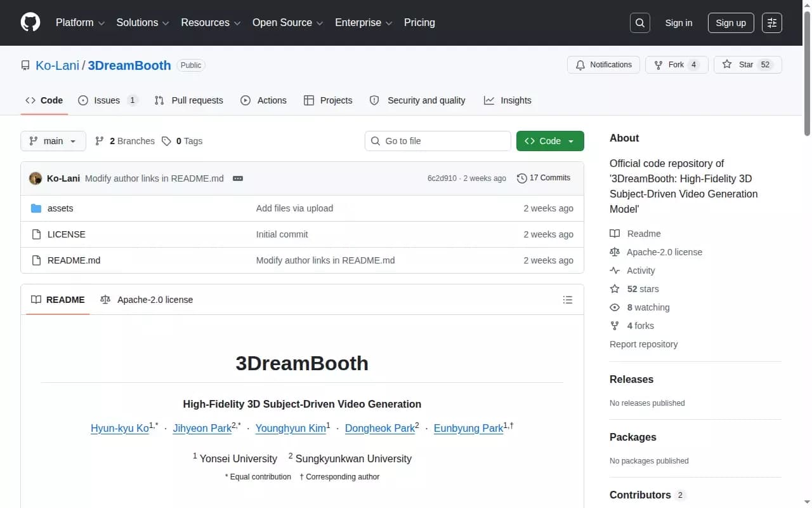The height and width of the screenshot is (508, 812).
Task: Expand the Enterprise menu
Action: pyautogui.click(x=363, y=23)
